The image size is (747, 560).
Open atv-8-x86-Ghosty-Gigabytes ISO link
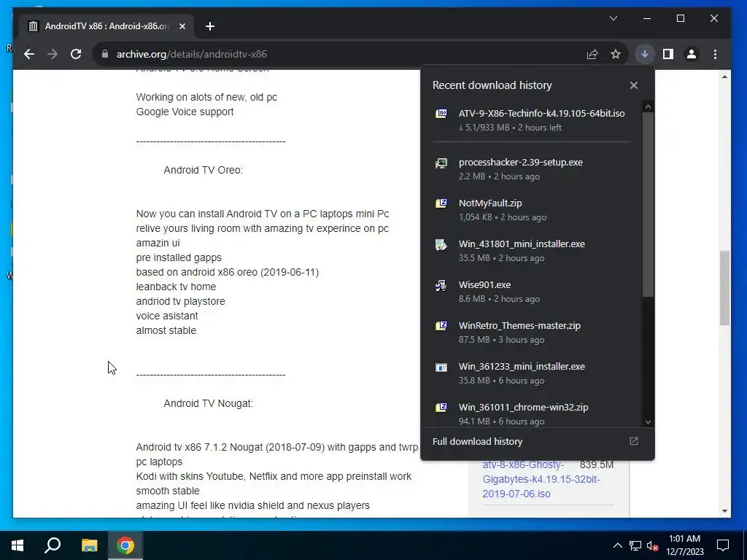click(541, 479)
